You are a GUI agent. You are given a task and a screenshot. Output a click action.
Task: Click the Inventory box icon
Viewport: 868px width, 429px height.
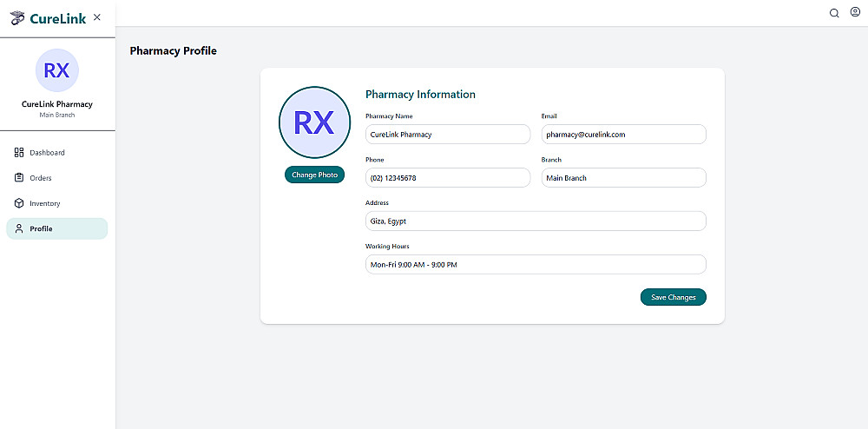point(19,203)
